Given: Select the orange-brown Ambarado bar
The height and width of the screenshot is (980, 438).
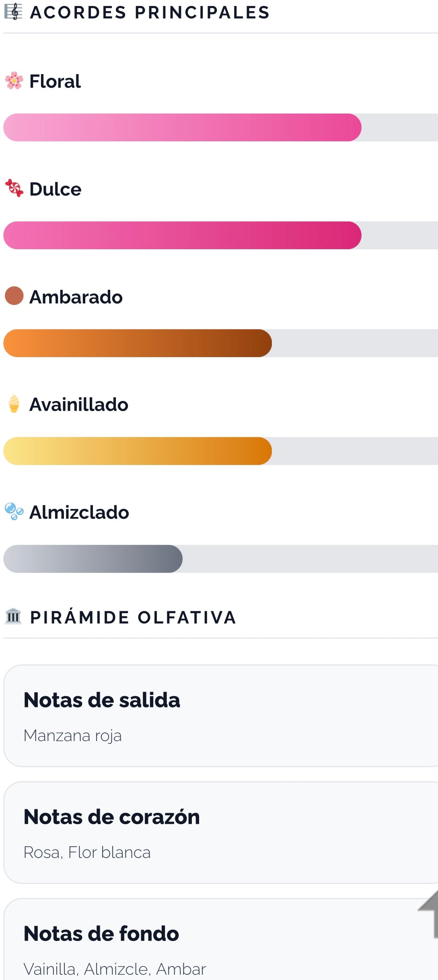Looking at the screenshot, I should point(138,343).
